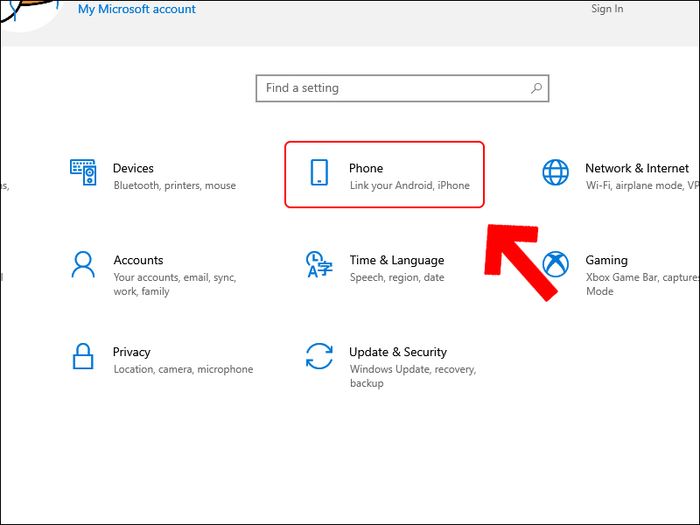Open the Gaming settings title
This screenshot has height=525, width=700.
point(606,260)
